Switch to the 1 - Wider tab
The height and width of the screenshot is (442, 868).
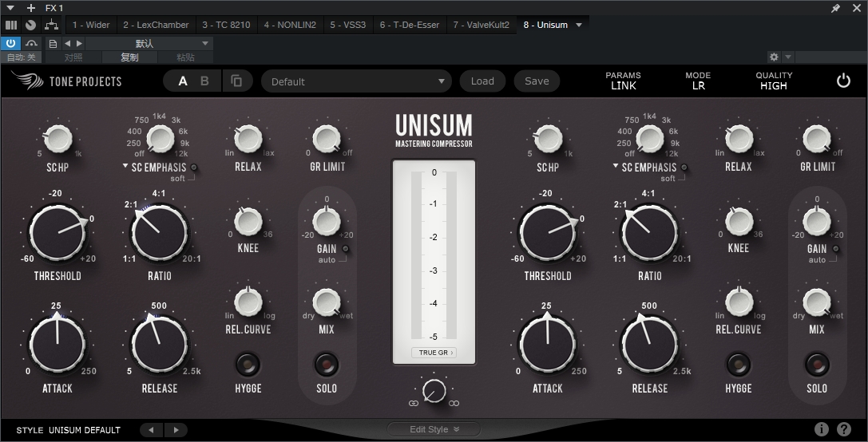pos(91,25)
